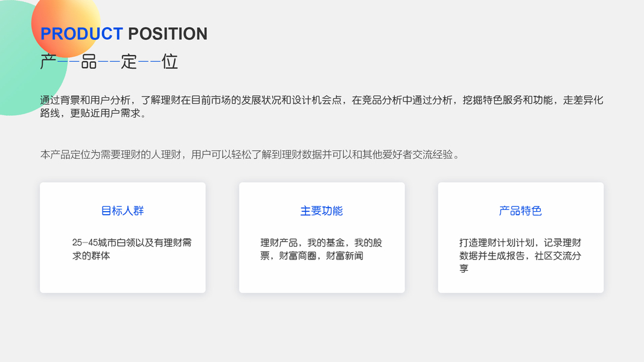Click the "位" character in the subtitle
This screenshot has height=362, width=644.
pyautogui.click(x=170, y=62)
